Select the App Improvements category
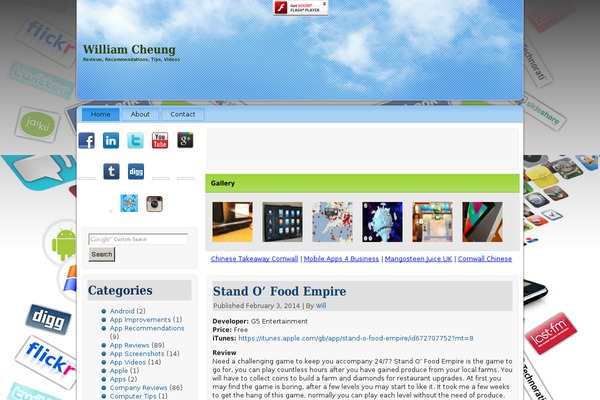600x400 pixels. click(140, 320)
